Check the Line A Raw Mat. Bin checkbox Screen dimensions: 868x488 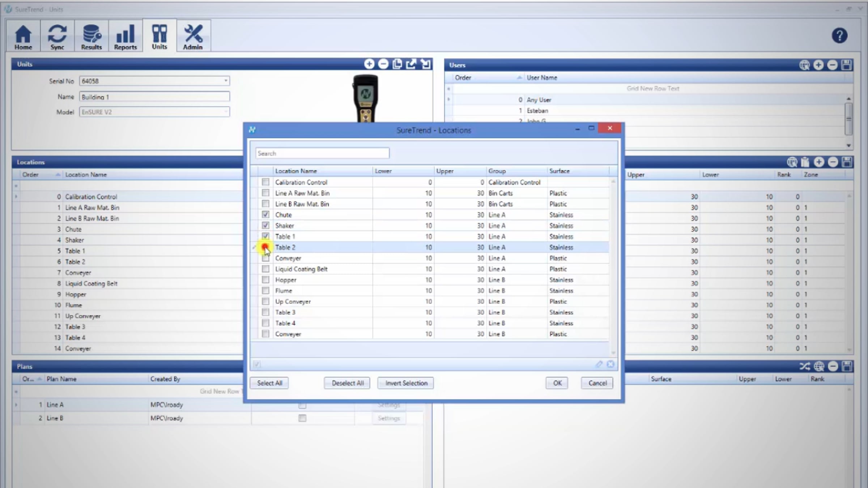265,193
